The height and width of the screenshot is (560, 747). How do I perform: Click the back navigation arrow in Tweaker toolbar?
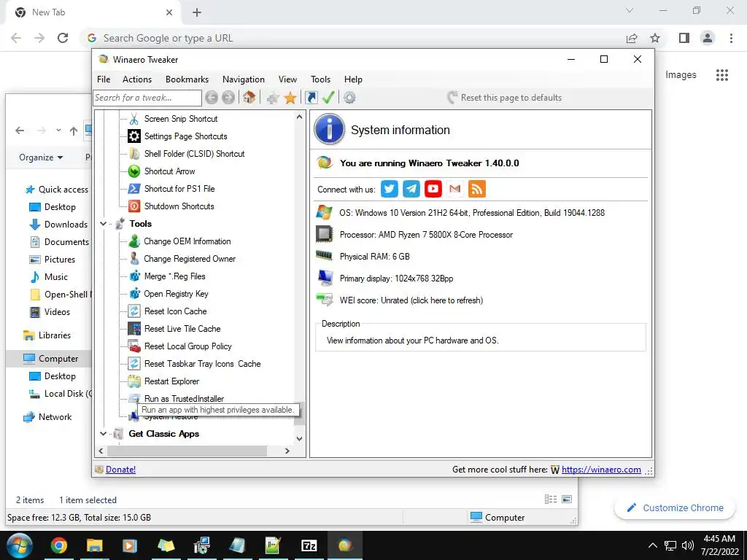pos(212,98)
